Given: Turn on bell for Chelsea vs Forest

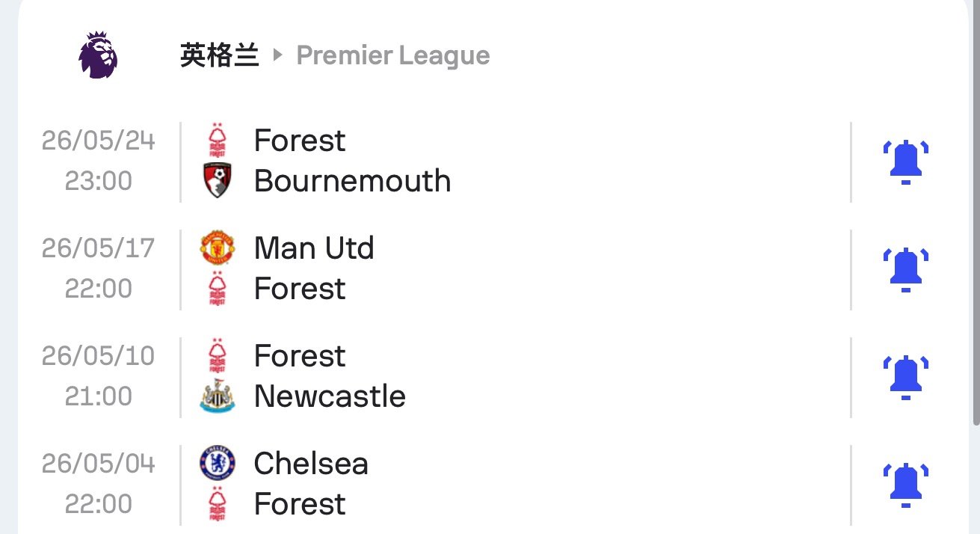Looking at the screenshot, I should (x=905, y=485).
